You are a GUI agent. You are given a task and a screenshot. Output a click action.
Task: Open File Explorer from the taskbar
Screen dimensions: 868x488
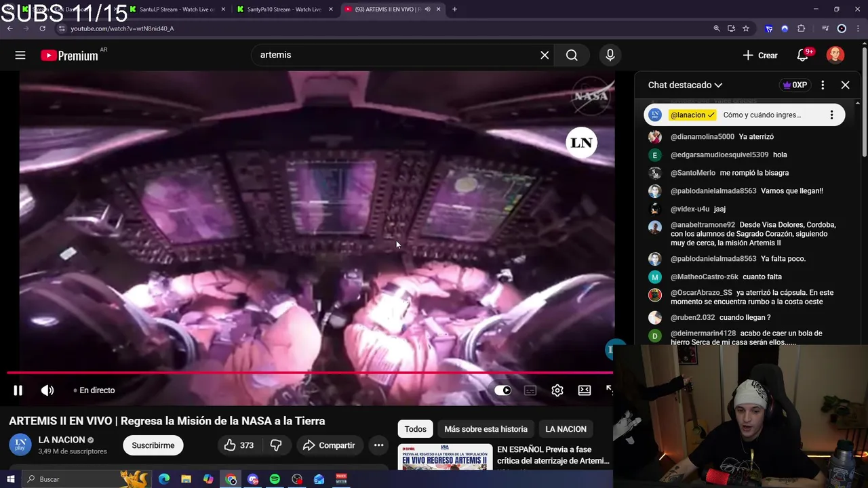(x=186, y=479)
